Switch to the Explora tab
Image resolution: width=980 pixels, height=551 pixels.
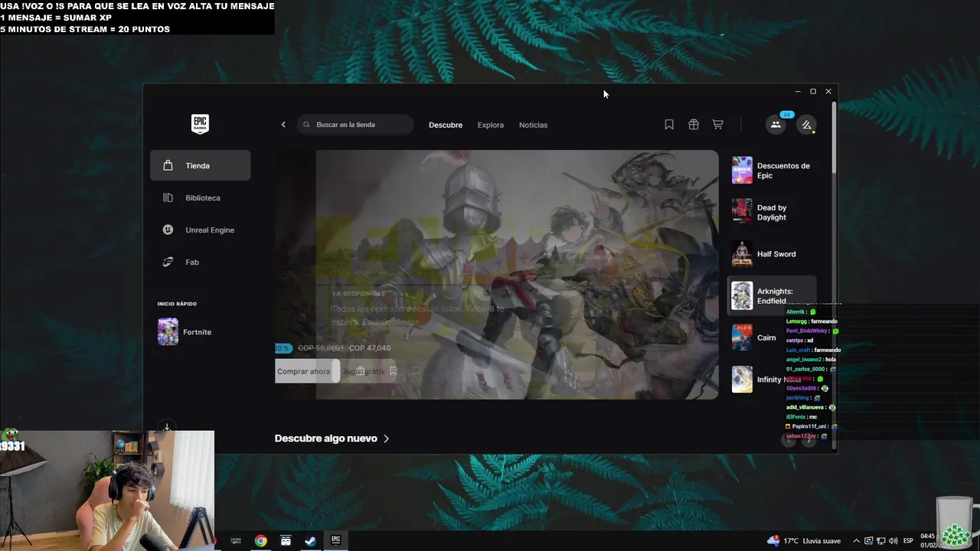491,125
